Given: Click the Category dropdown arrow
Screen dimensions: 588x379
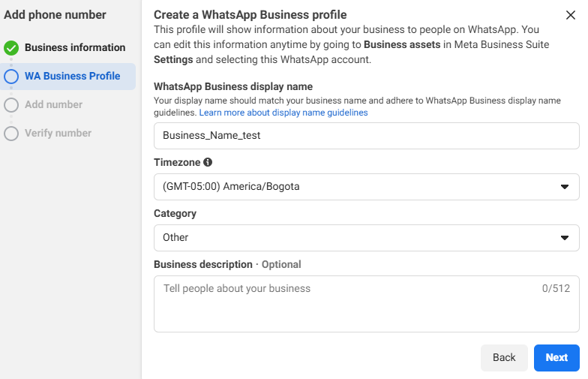Looking at the screenshot, I should pos(564,237).
